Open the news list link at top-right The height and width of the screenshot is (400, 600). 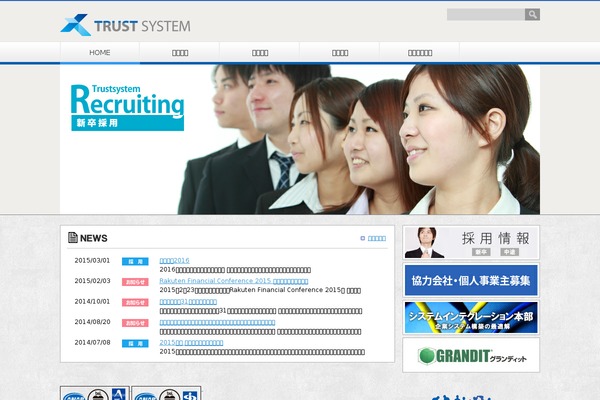[x=375, y=239]
